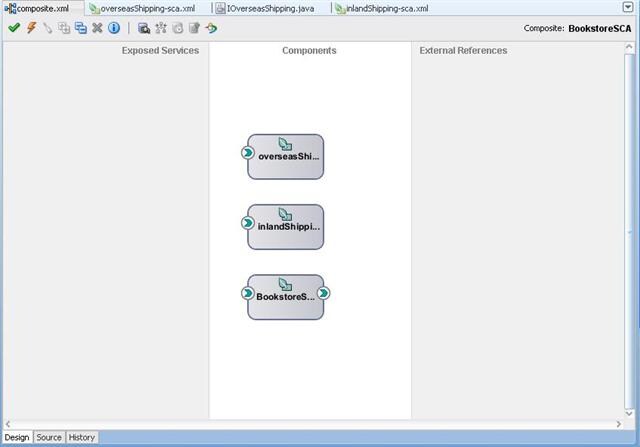Click the vertical scrollbar up arrow
This screenshot has width=640, height=447.
point(629,48)
